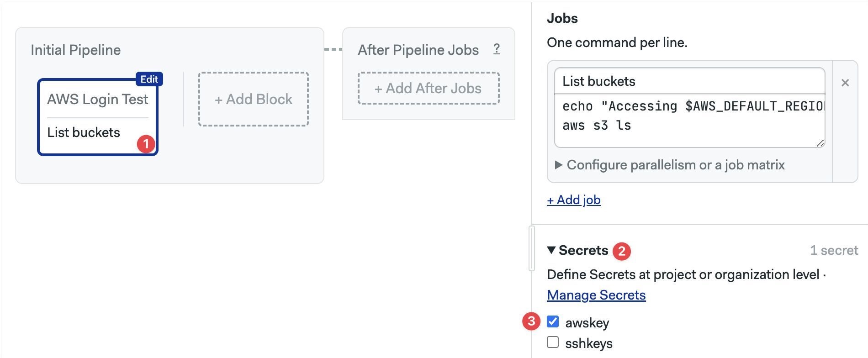Click the side panel vertical resize handle
The height and width of the screenshot is (358, 868).
click(x=532, y=248)
